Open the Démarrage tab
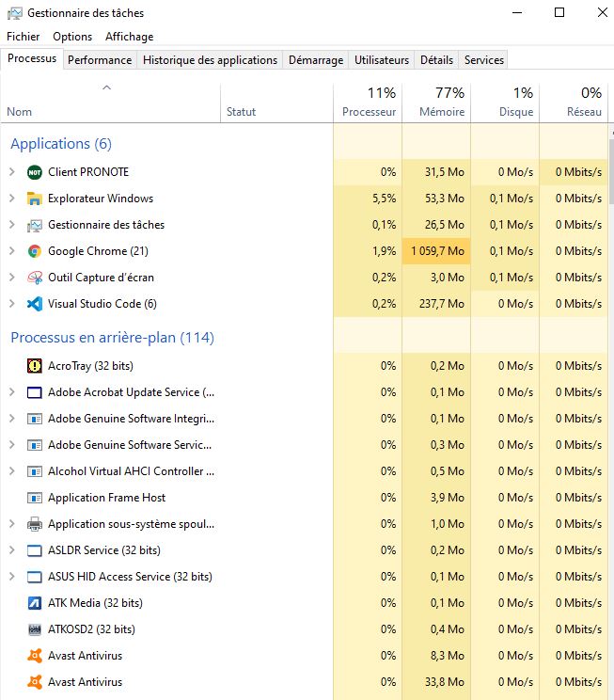The image size is (614, 700). tap(316, 60)
